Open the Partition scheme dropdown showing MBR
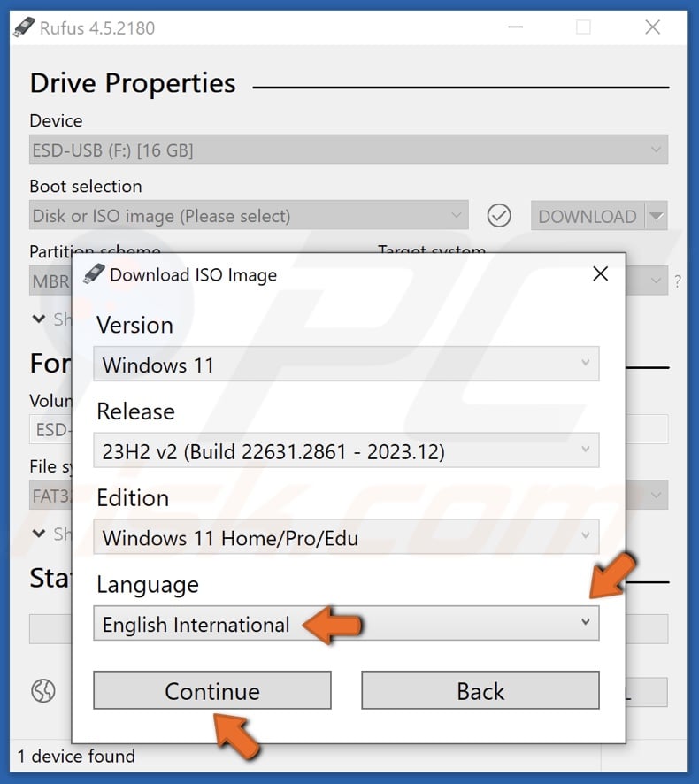Screen dimensions: 699x784 click(49, 281)
